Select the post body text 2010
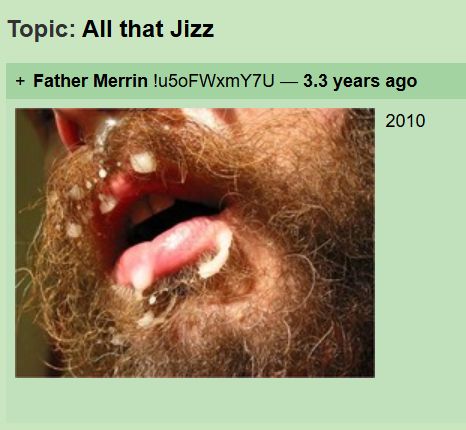Screen dimensions: 466x430 405,121
